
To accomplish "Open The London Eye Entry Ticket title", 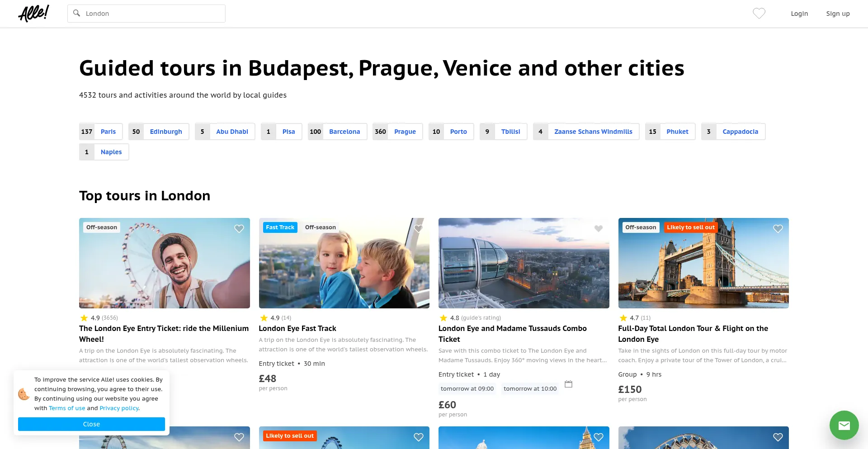I will tap(164, 334).
